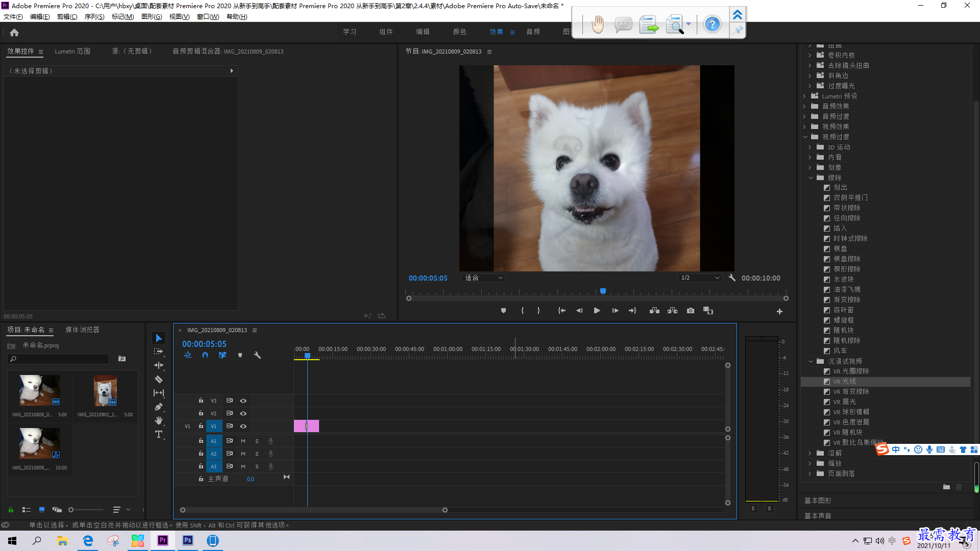Toggle linked selection in timeline
Image resolution: width=980 pixels, height=551 pixels.
(223, 355)
